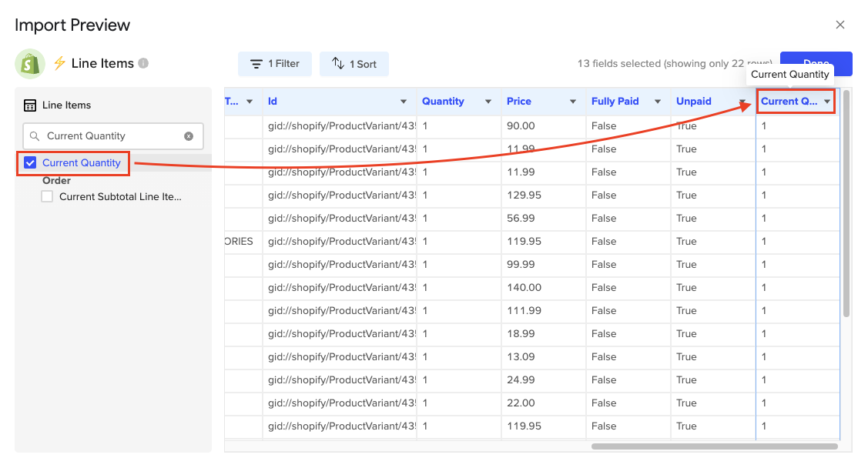Click the Fully Paid cell in the 56.99 row
This screenshot has height=468, width=868.
coord(628,219)
